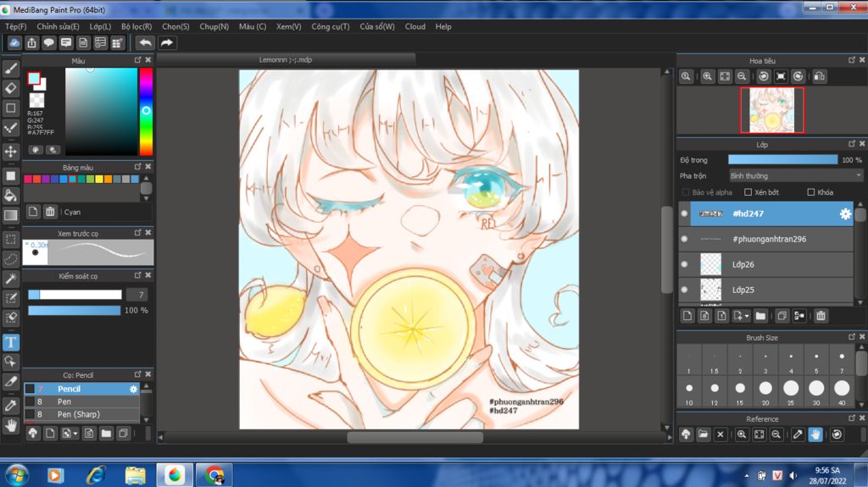Select the Move tool
Image resolution: width=868 pixels, height=487 pixels.
(10, 151)
